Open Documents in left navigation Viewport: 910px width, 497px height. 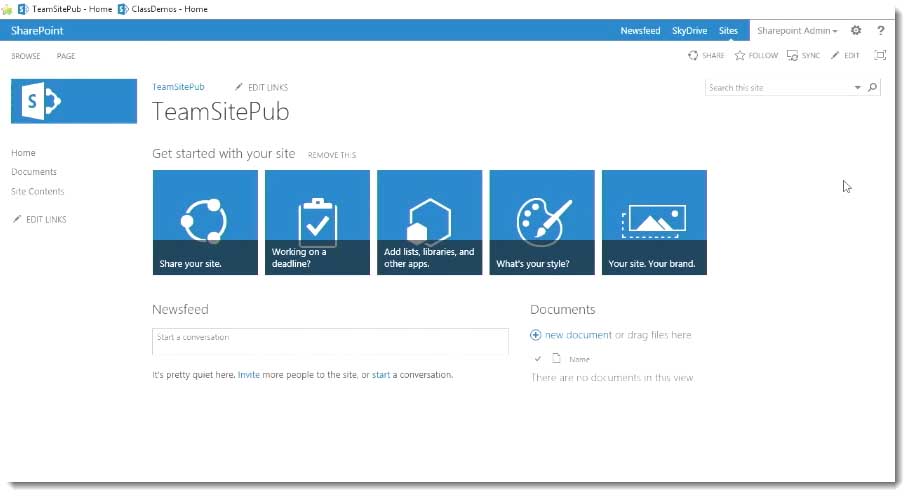coord(34,172)
